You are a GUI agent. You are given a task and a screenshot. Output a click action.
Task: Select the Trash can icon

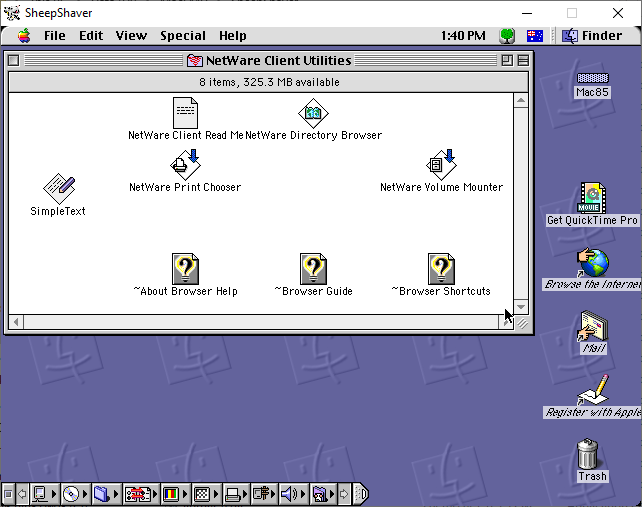click(588, 454)
